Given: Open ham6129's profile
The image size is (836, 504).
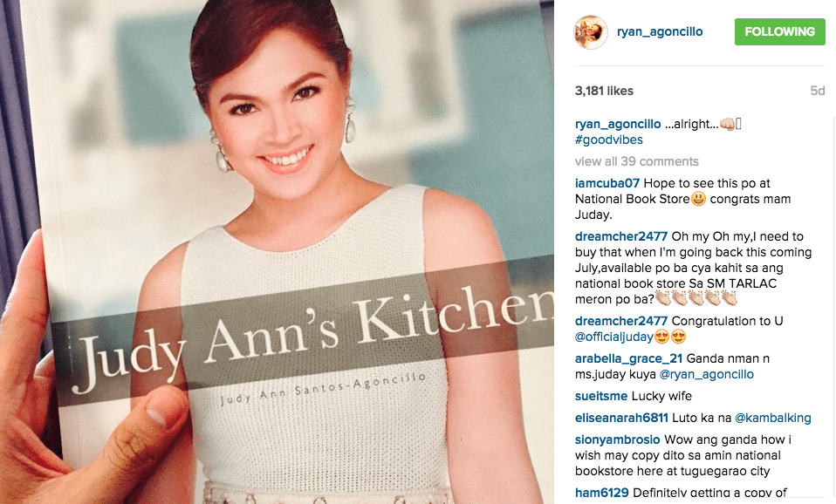Looking at the screenshot, I should pyautogui.click(x=602, y=493).
